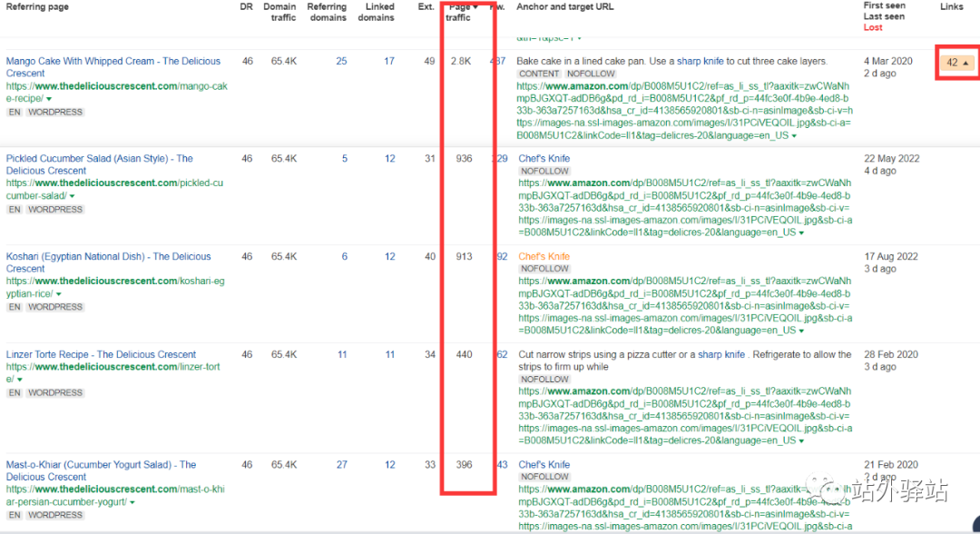
Task: Open 27 referring domains for Mast-o-Khiar
Action: point(341,465)
